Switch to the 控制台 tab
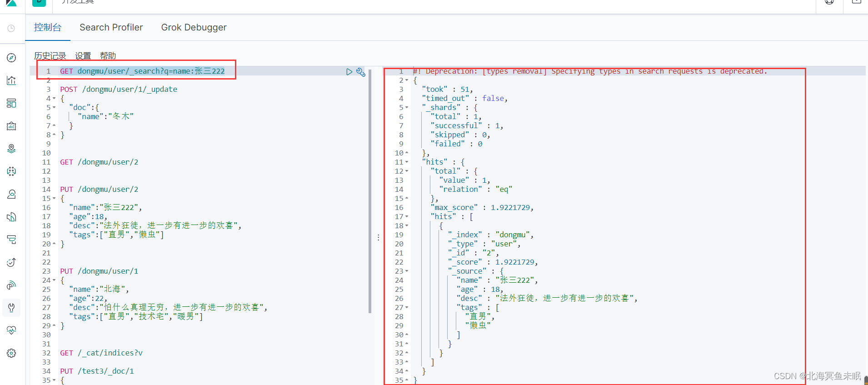 tap(48, 27)
